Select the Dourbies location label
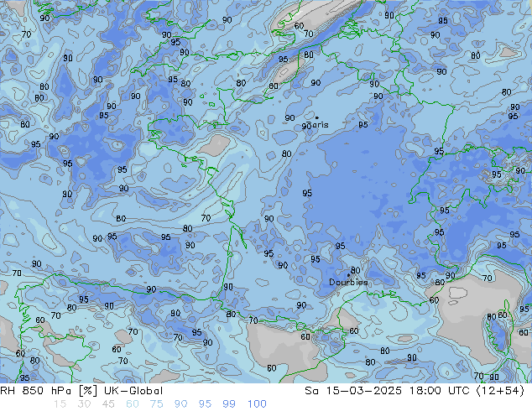Viewport: 532px width, 411px height. pos(348,282)
